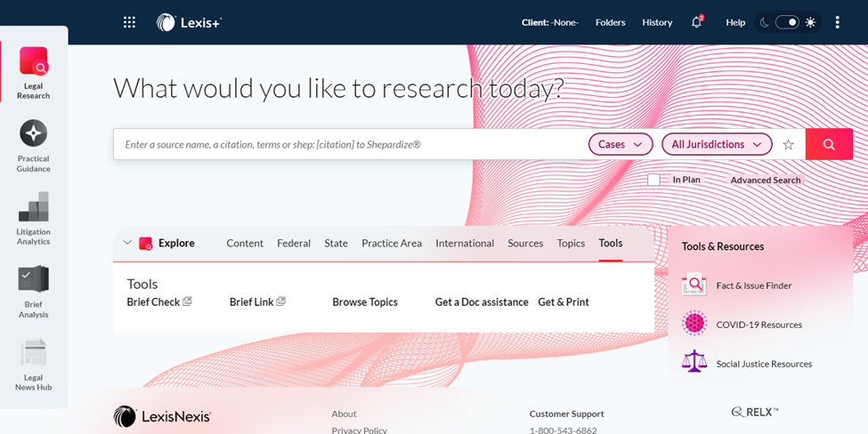Switch to the Topics tab
The height and width of the screenshot is (434, 868).
571,244
